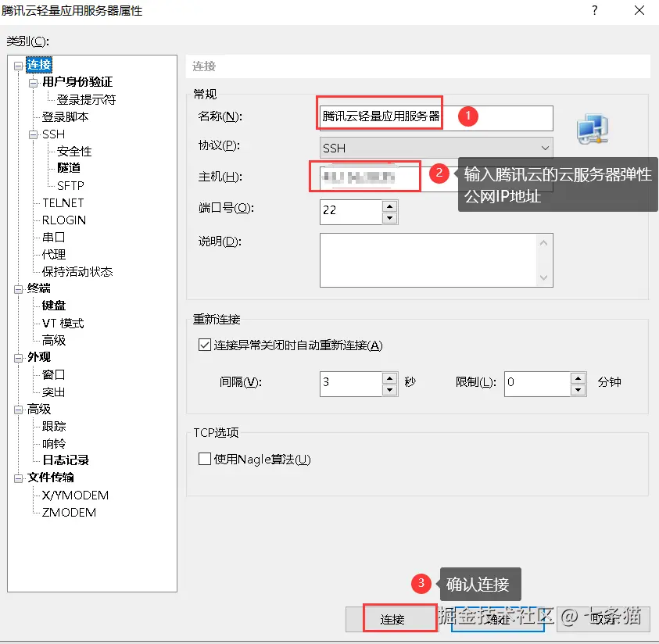Increase the port number with up arrow
The image size is (659, 644).
click(389, 206)
